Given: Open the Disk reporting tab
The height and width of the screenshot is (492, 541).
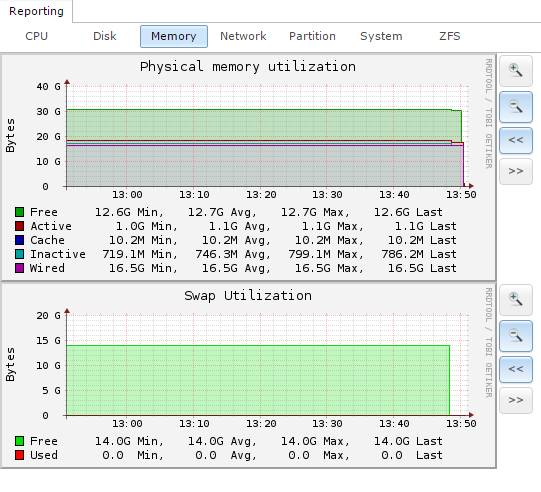Looking at the screenshot, I should 105,36.
